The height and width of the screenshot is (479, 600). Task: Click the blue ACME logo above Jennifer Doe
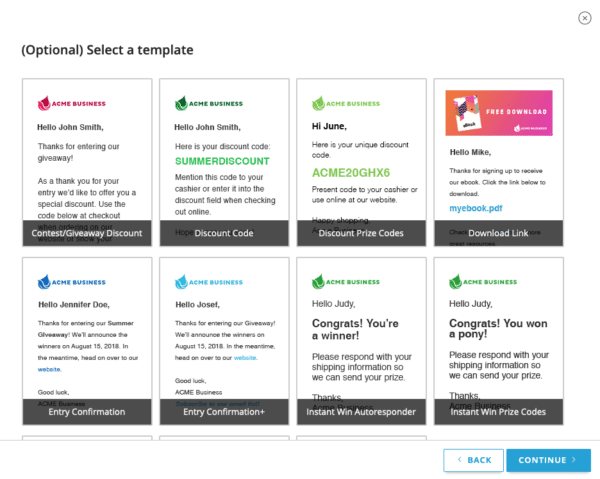(44, 282)
